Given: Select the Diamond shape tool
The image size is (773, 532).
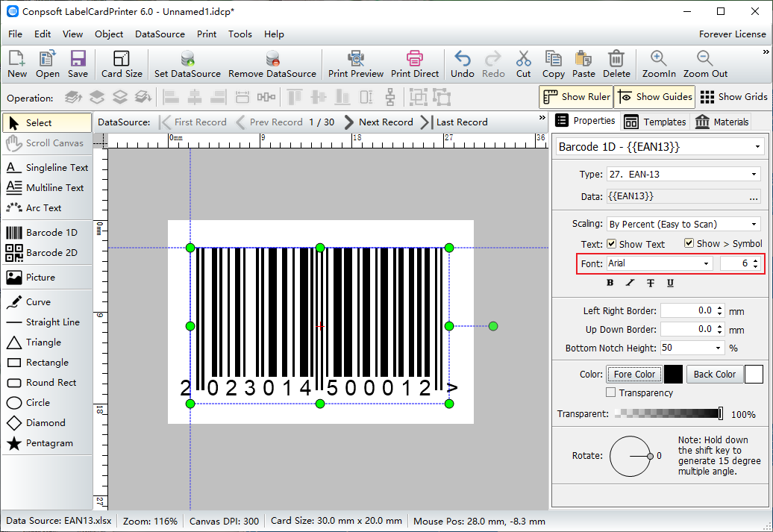Looking at the screenshot, I should [x=47, y=423].
